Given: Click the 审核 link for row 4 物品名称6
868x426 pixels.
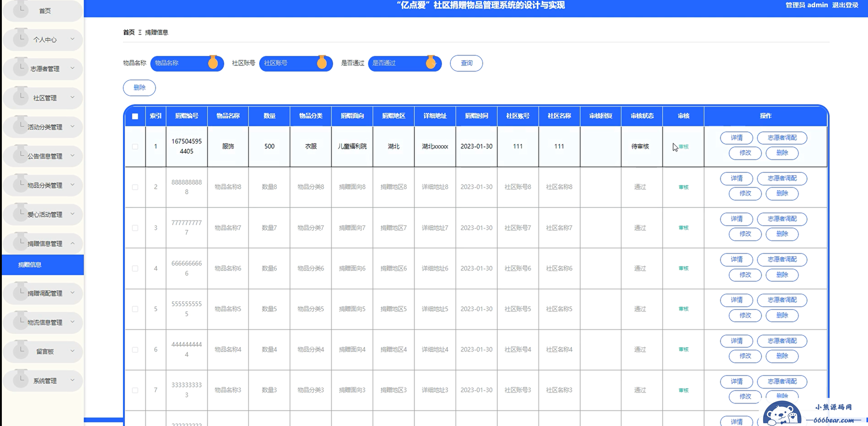Looking at the screenshot, I should pos(684,268).
